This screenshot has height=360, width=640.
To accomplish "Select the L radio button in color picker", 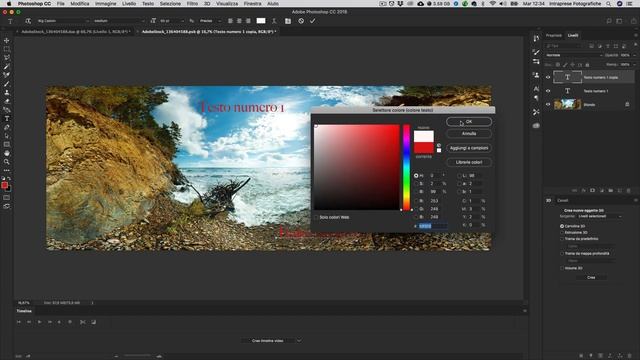I will pos(459,176).
